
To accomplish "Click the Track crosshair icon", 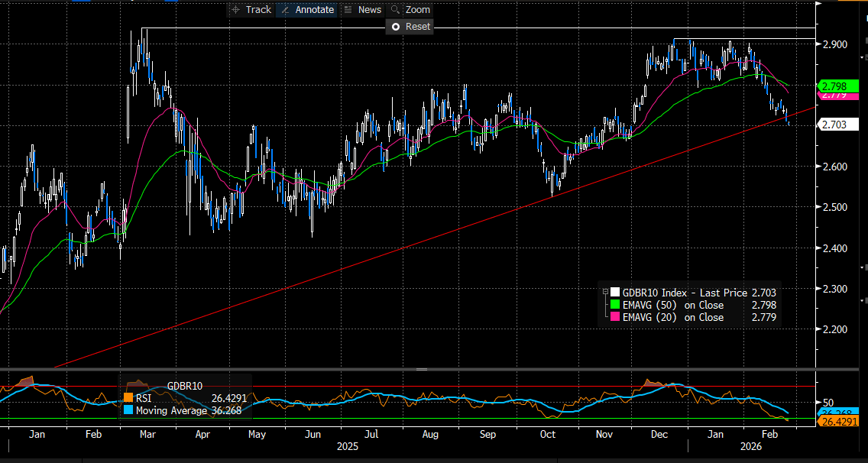I will pos(235,10).
